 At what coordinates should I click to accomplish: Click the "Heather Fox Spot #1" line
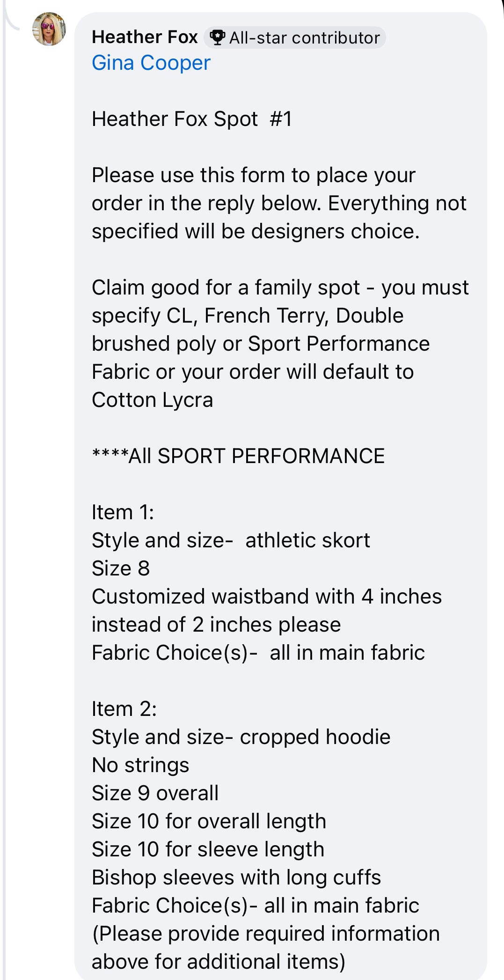tap(192, 119)
